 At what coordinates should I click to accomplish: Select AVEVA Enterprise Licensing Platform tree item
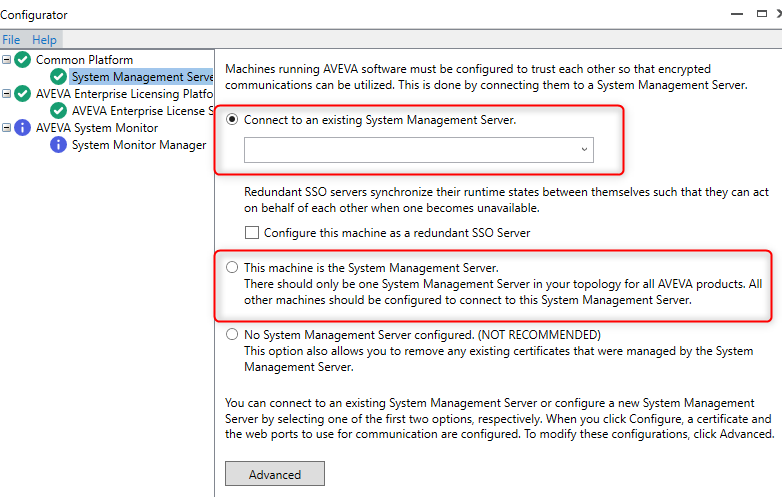pos(124,94)
